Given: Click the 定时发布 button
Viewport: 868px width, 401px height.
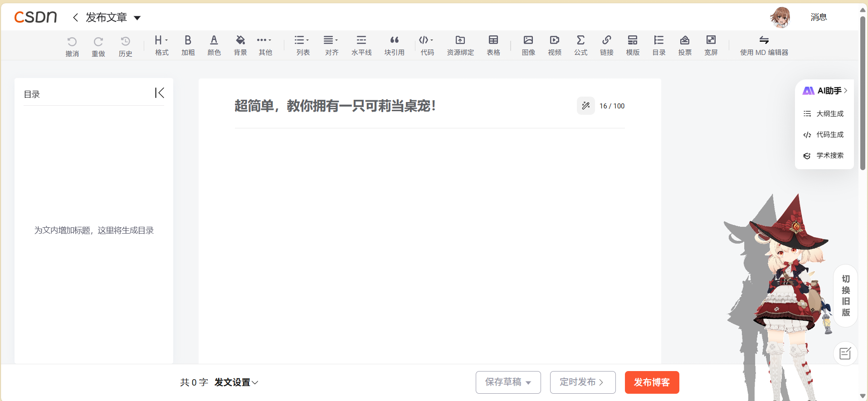Looking at the screenshot, I should 582,382.
